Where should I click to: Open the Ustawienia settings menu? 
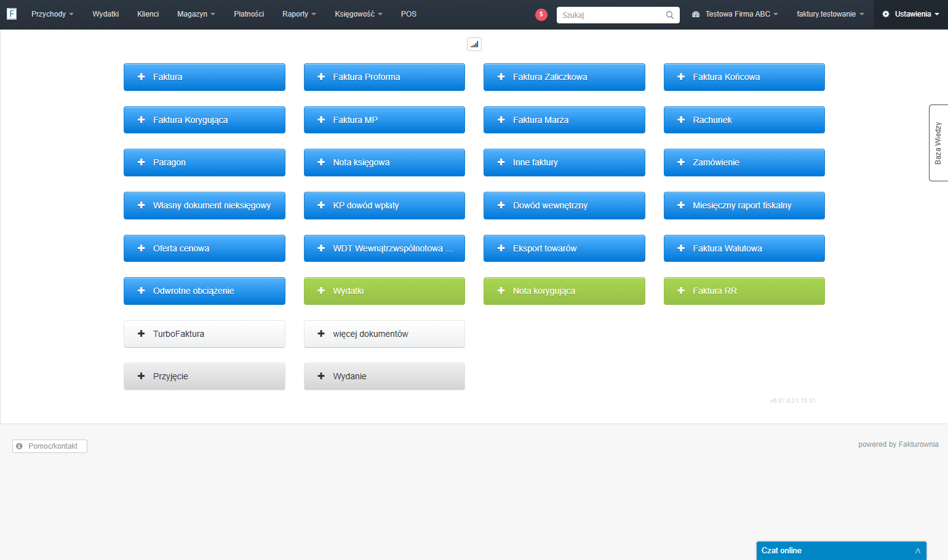pyautogui.click(x=910, y=14)
